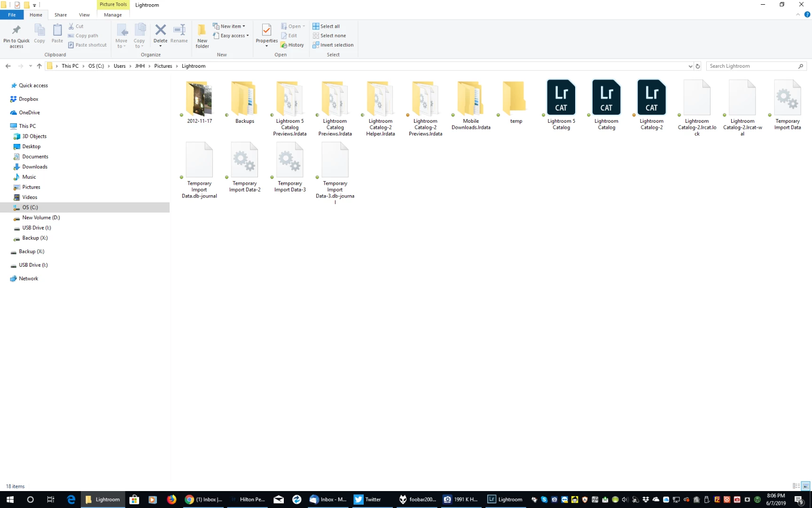Click the Cut command

(x=76, y=26)
